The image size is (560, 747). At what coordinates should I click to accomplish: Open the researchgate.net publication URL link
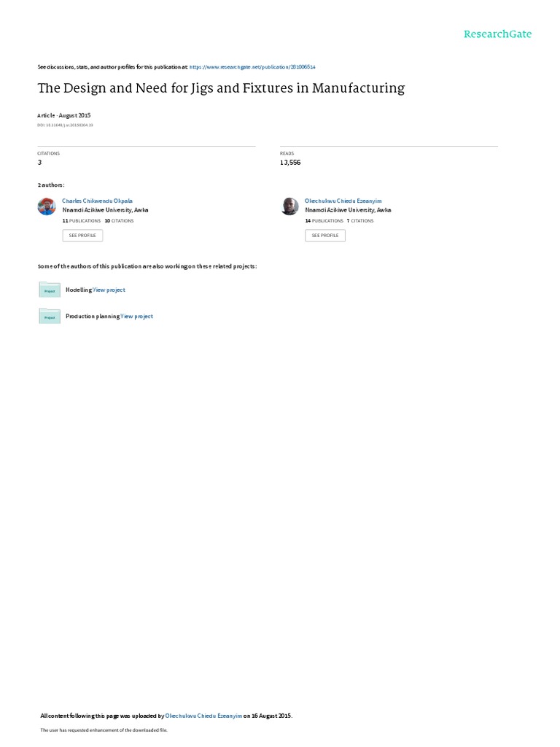[252, 67]
